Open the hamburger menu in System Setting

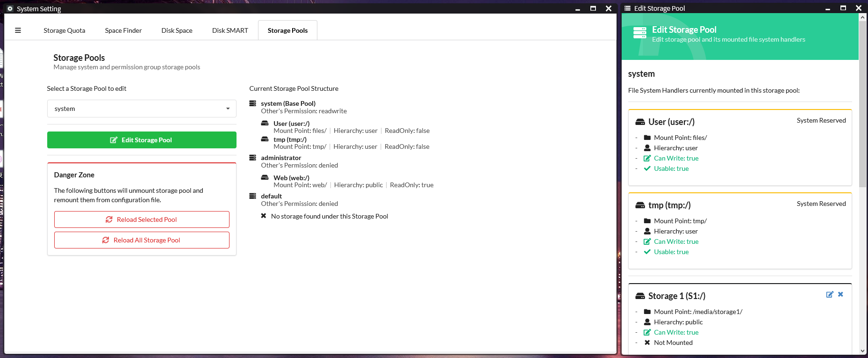(18, 30)
